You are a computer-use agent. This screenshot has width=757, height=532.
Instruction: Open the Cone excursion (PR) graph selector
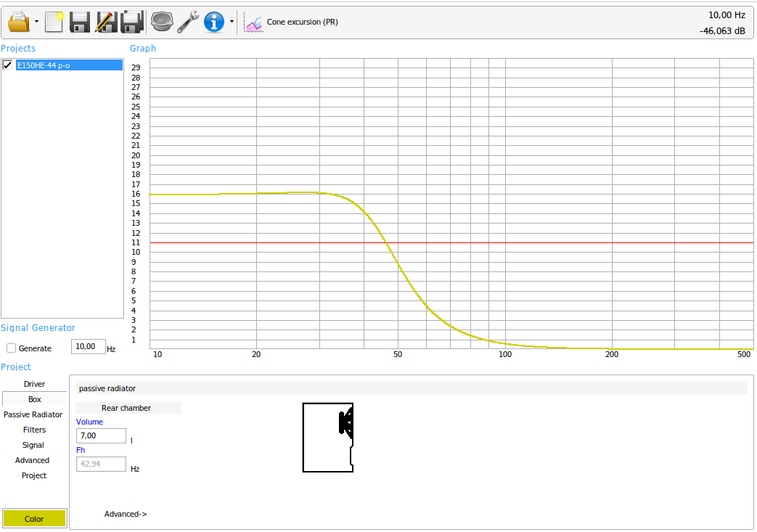point(292,22)
